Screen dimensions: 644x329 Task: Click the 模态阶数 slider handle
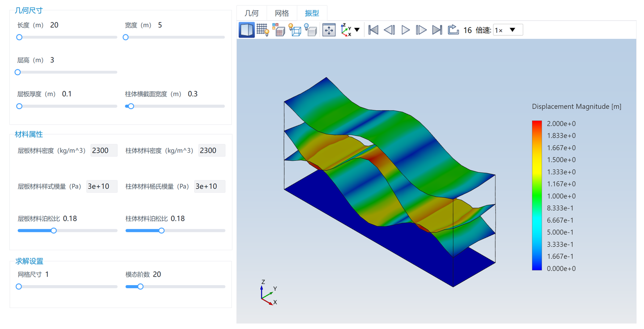[x=140, y=286]
